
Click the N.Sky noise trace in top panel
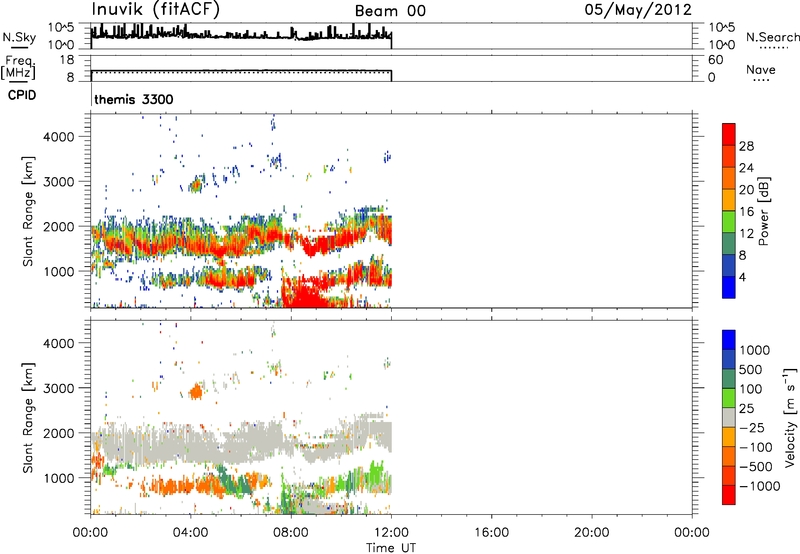tap(241, 35)
